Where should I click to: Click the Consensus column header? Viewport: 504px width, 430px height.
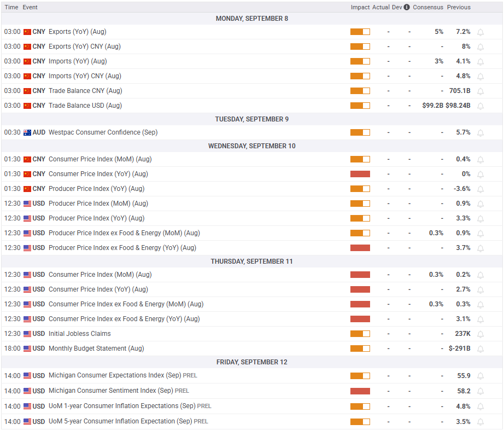[x=428, y=7]
